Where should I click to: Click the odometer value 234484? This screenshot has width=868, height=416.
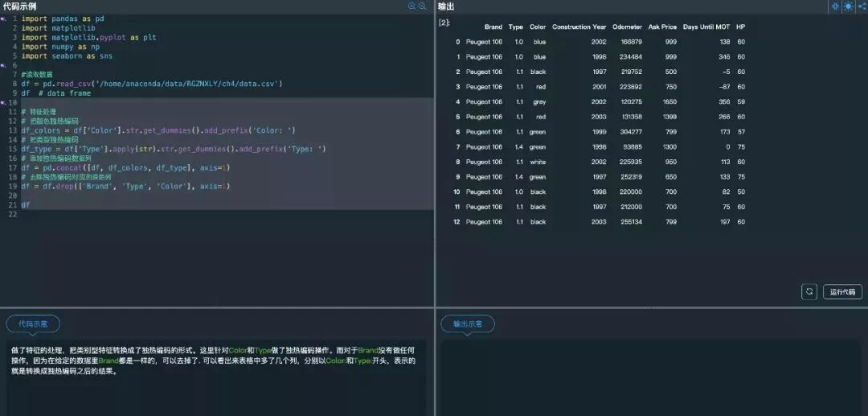point(632,57)
